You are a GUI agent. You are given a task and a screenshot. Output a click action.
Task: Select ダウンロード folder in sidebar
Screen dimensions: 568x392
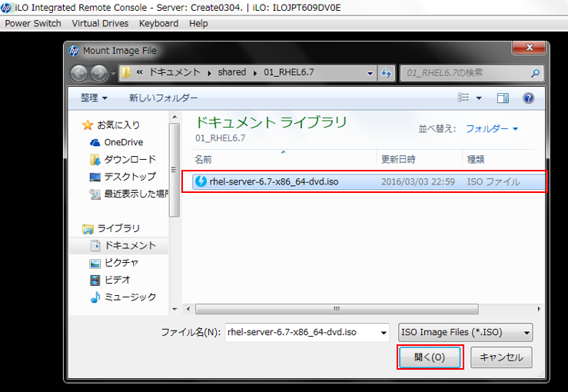click(130, 159)
